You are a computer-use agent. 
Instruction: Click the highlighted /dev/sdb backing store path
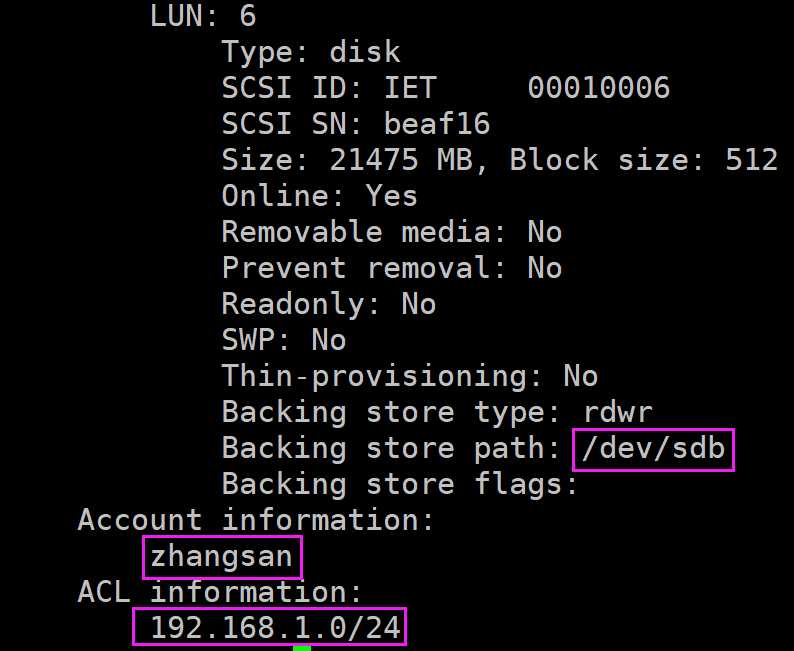(x=653, y=450)
